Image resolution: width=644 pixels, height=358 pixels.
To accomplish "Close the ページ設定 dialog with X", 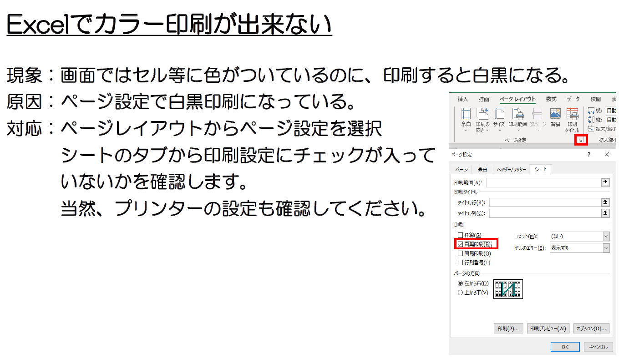I will 607,155.
